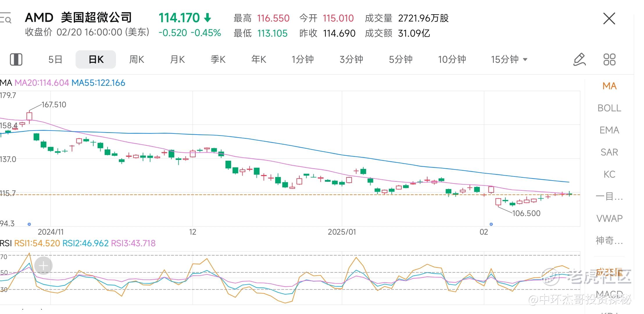This screenshot has width=644, height=314.
Task: Select the 5分钟 interval
Action: click(x=401, y=60)
